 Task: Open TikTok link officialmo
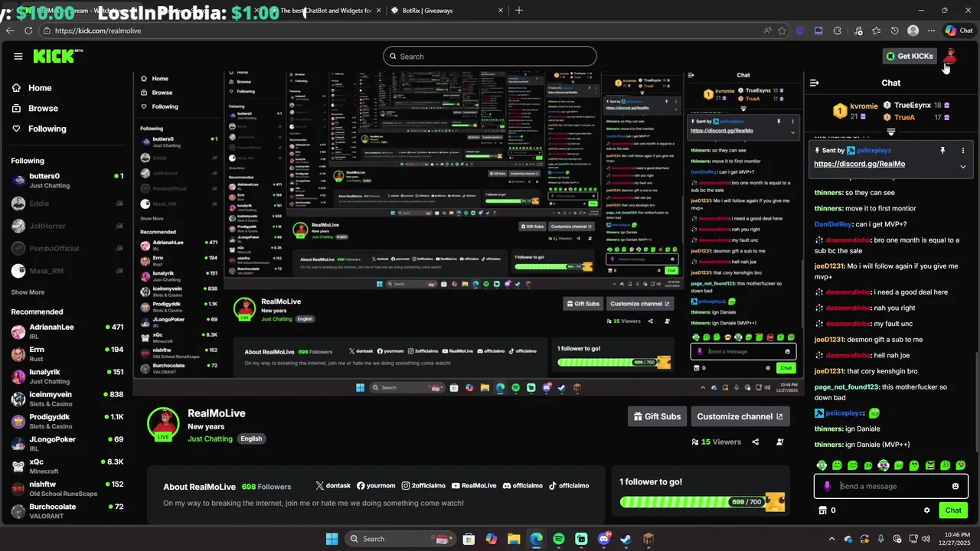[569, 486]
